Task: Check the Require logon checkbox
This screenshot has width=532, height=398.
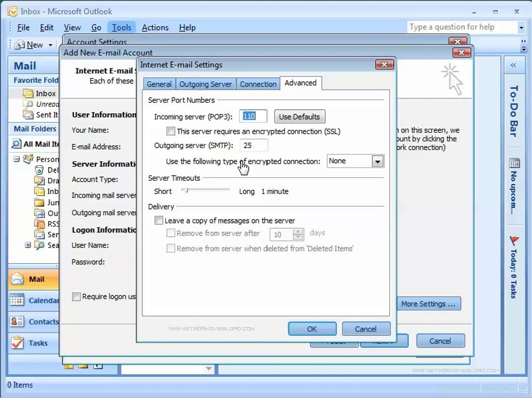Action: (x=76, y=296)
